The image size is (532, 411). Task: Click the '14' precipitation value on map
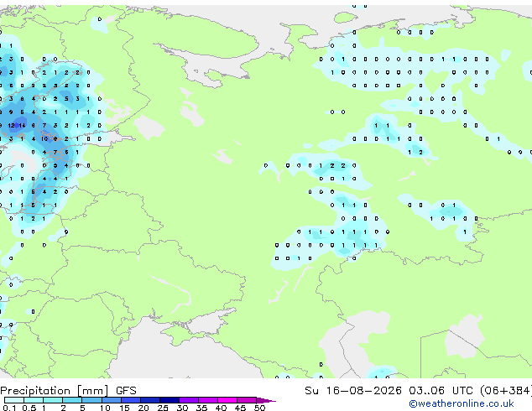(22, 126)
